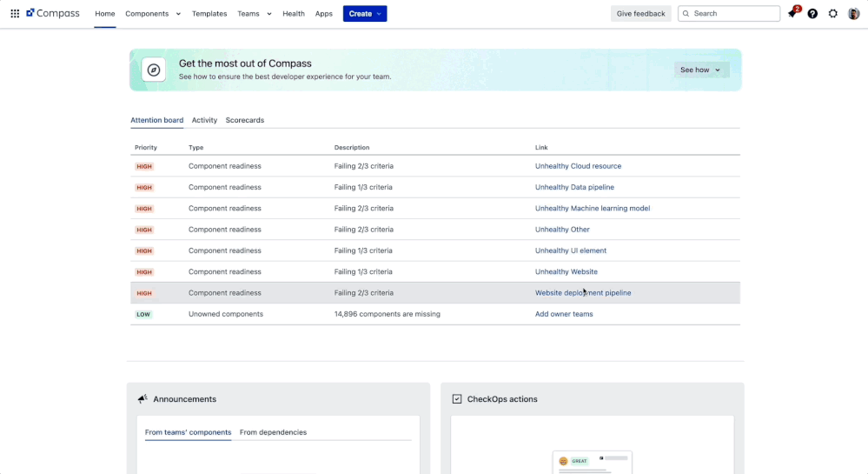Switch to the Scorecards tab
The height and width of the screenshot is (474, 868).
coord(244,120)
